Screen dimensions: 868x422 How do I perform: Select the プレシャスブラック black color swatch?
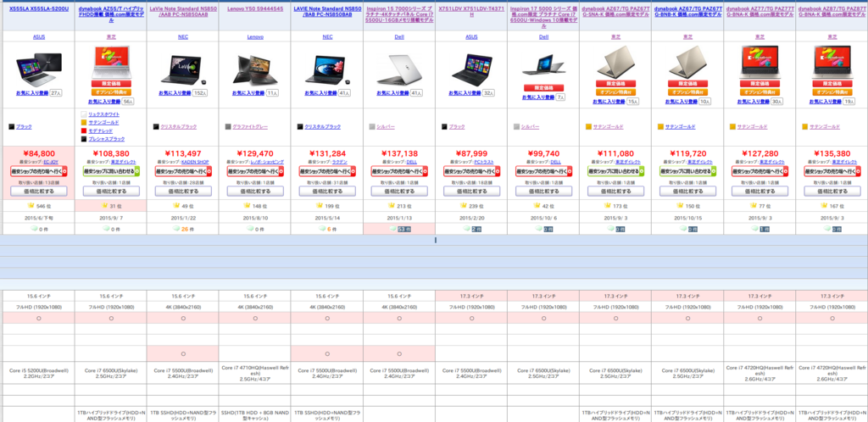coord(84,139)
